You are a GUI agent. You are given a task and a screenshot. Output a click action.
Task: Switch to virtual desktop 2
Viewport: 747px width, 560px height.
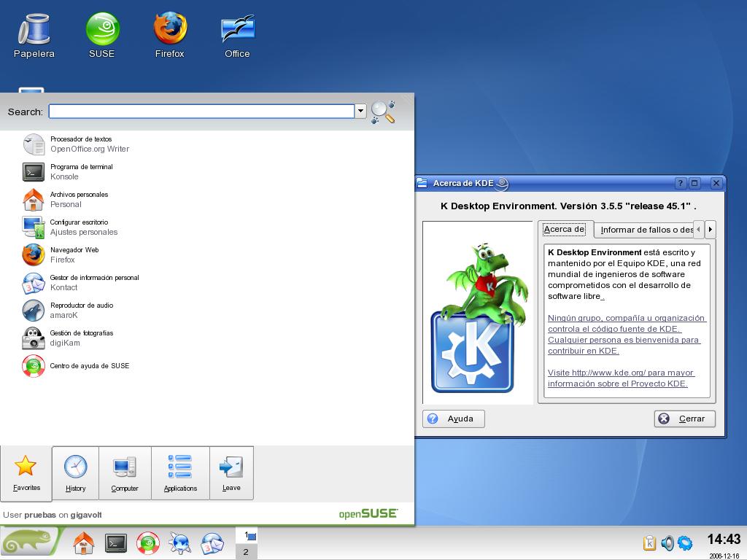pyautogui.click(x=247, y=551)
